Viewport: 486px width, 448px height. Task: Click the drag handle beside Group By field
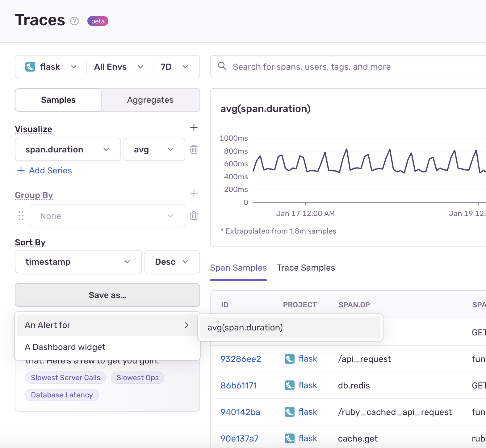click(x=21, y=216)
